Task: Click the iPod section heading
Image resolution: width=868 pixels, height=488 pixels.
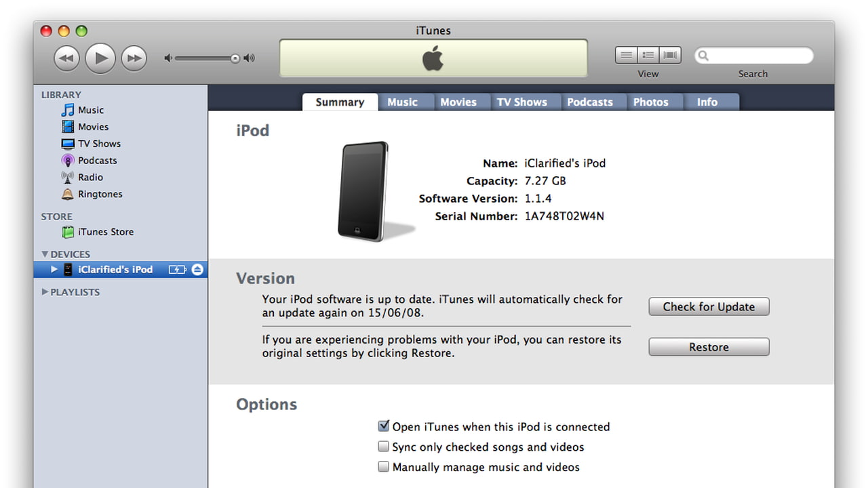Action: pos(252,131)
